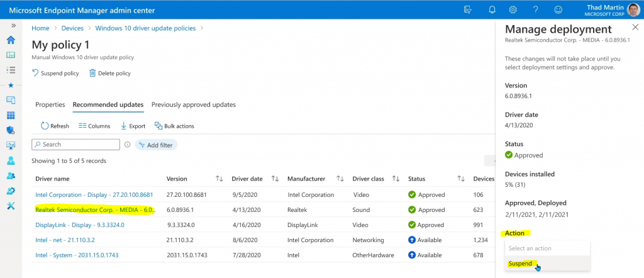Open All services list icon in sidebar
Image resolution: width=644 pixels, height=278 pixels.
tap(11, 70)
